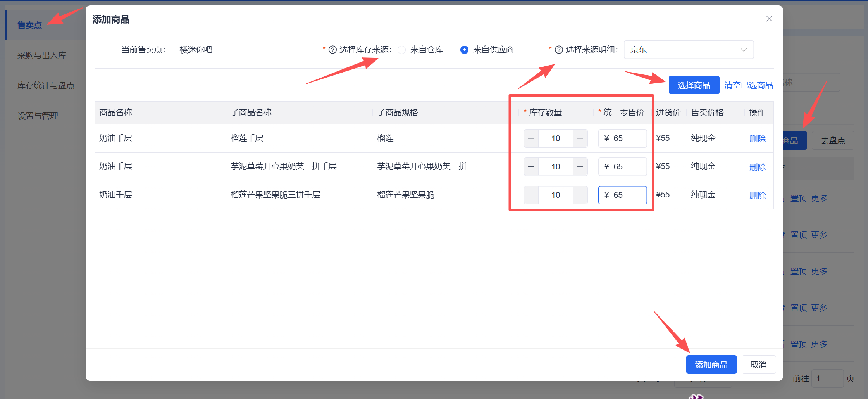Open 采购与出入库 in the sidebar

pos(42,55)
